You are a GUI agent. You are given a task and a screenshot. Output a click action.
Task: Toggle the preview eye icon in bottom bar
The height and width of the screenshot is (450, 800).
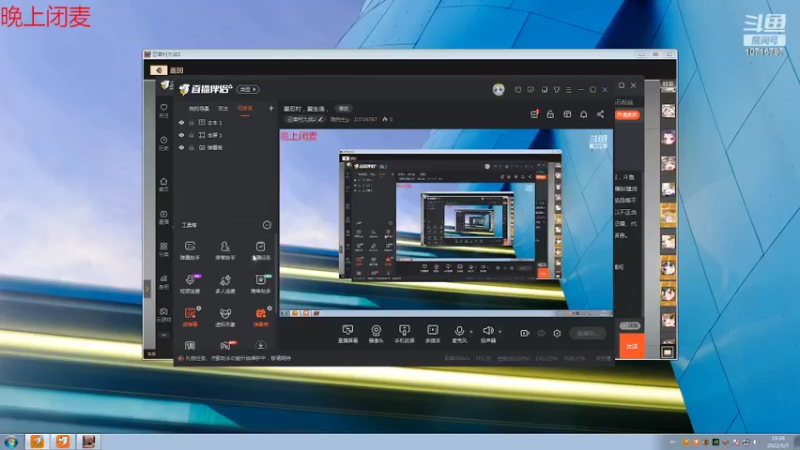coord(541,333)
